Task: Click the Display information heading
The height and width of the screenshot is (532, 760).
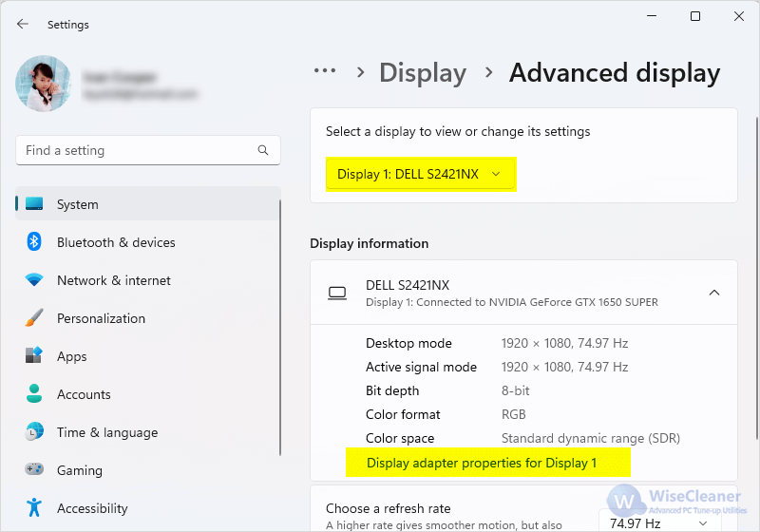Action: click(369, 243)
